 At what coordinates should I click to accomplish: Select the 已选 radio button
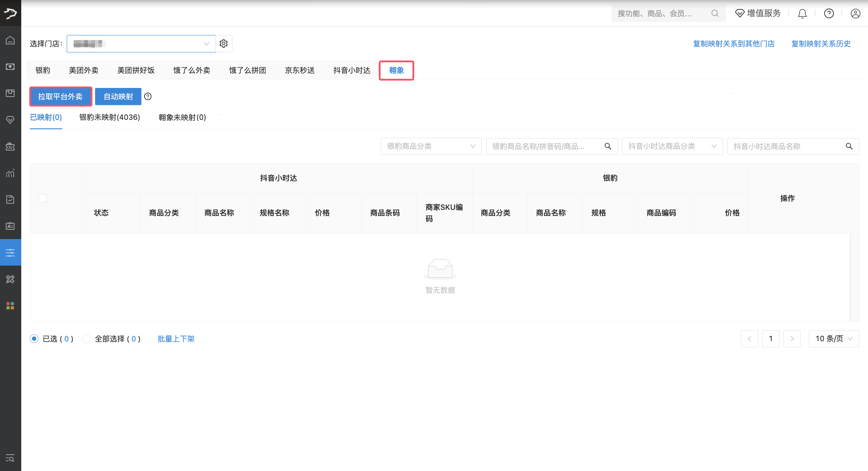tap(34, 338)
